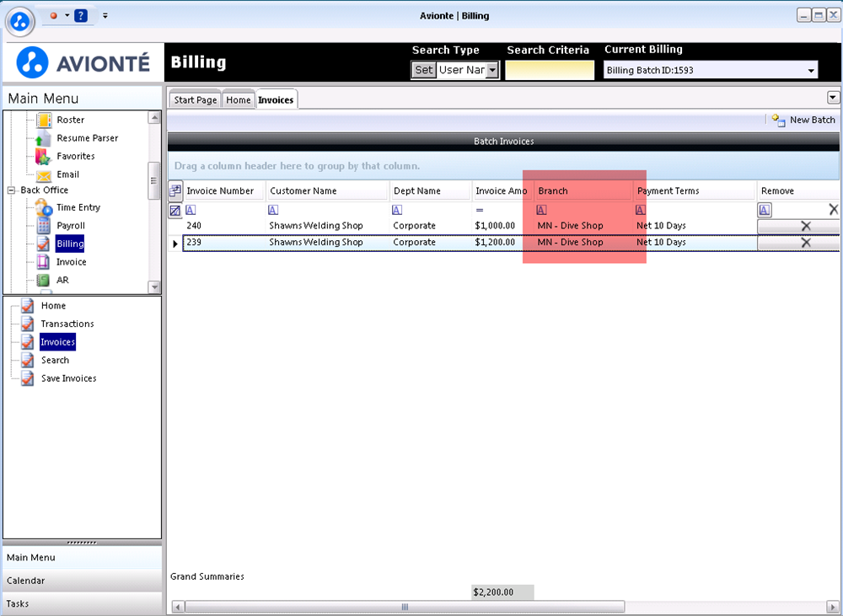Screen dimensions: 843x616
Task: Open the Email envelope icon
Action: [x=44, y=175]
